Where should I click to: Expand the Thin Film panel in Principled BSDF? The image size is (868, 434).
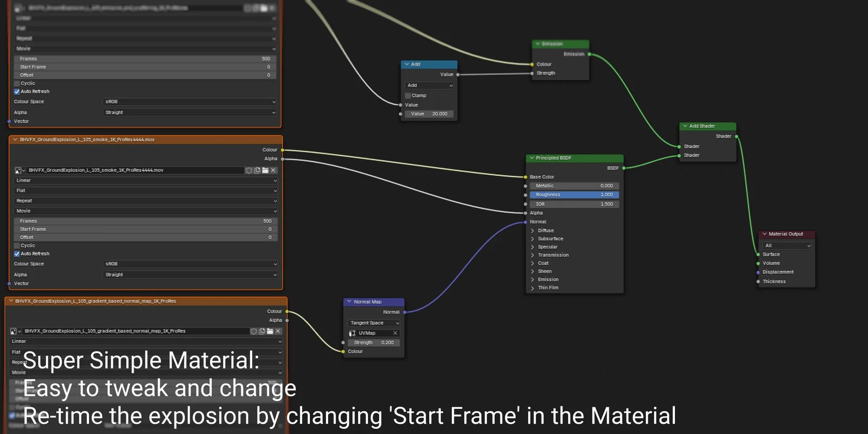[x=533, y=288]
